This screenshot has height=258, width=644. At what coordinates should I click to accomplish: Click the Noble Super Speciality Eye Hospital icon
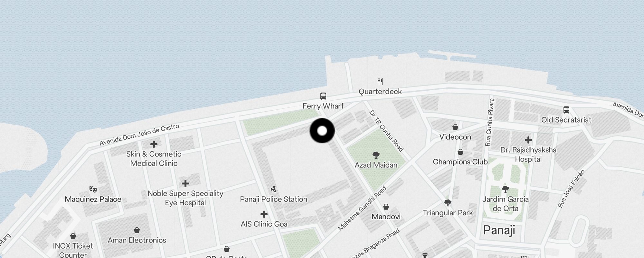[x=185, y=184]
